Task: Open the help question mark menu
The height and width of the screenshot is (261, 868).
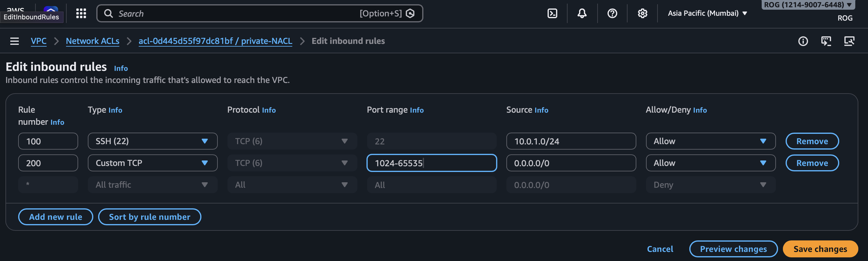Action: tap(612, 13)
